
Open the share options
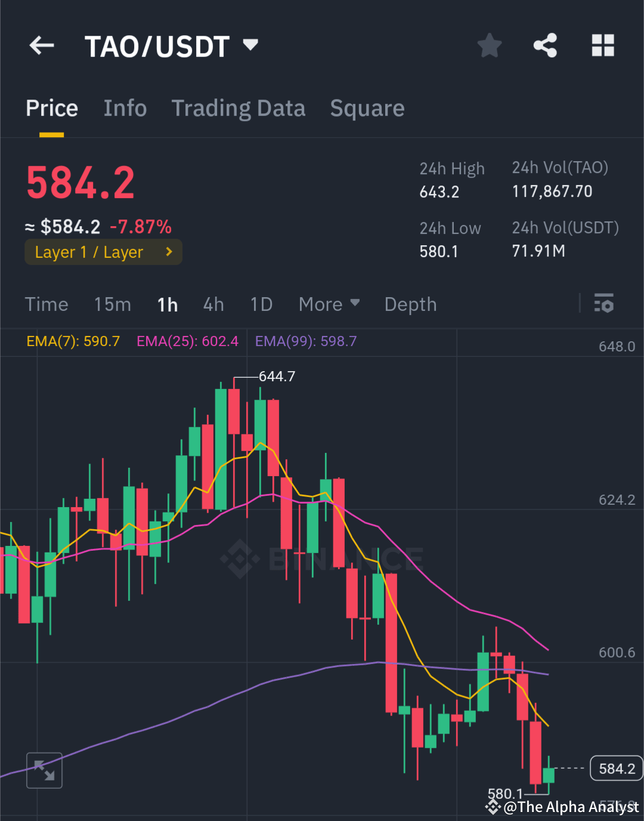click(544, 45)
